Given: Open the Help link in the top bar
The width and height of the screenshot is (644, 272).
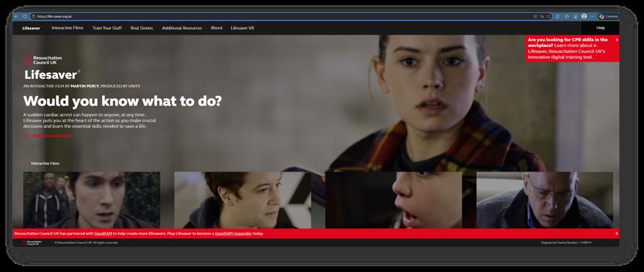Looking at the screenshot, I should tap(601, 28).
